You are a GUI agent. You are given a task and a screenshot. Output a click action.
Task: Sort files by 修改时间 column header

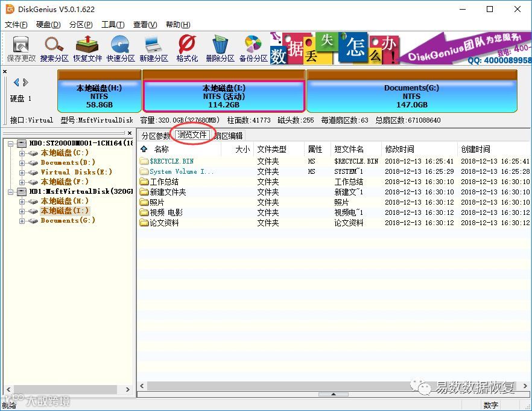pos(419,149)
